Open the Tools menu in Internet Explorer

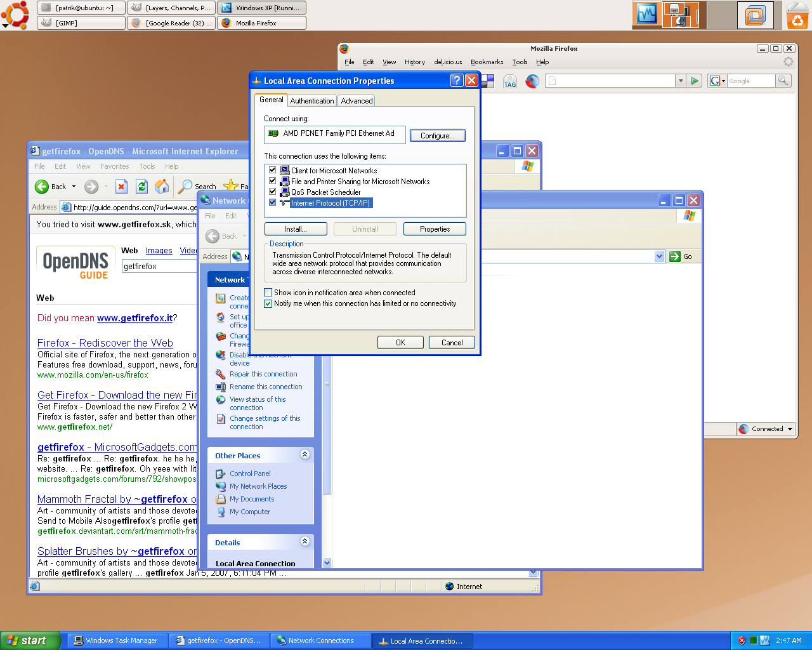click(x=147, y=166)
